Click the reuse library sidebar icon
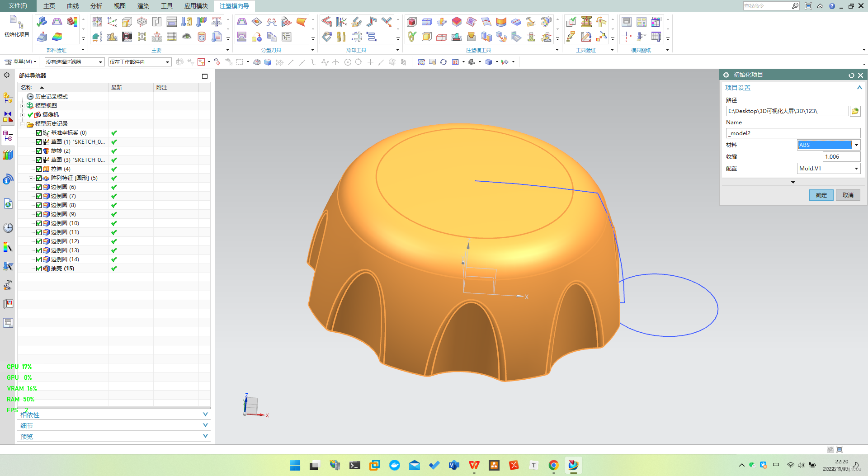Image resolution: width=868 pixels, height=476 pixels. tap(8, 155)
